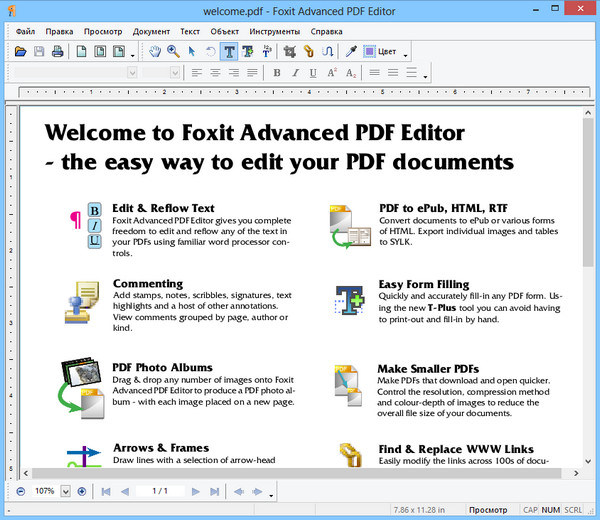Viewport: 600px width, 520px height.
Task: Click the Open file folder icon
Action: [x=21, y=51]
